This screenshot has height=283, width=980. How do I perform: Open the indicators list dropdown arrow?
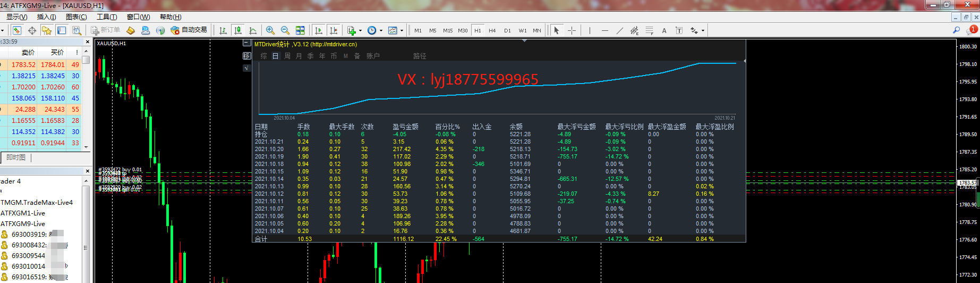click(360, 31)
